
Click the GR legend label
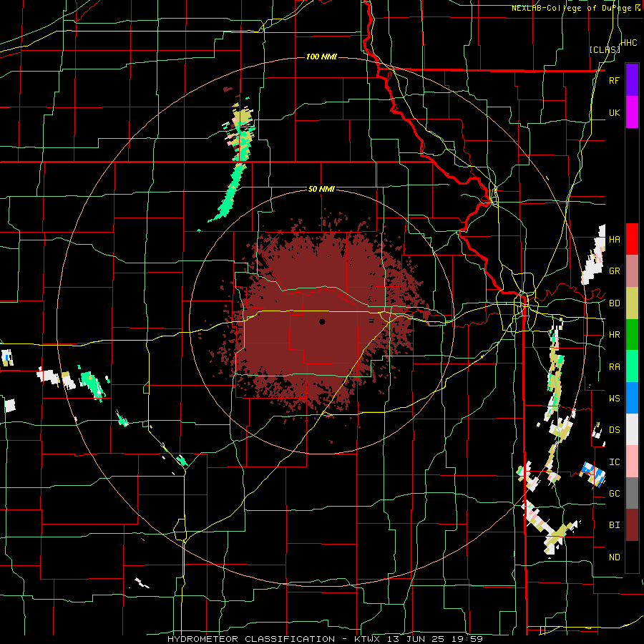(615, 271)
